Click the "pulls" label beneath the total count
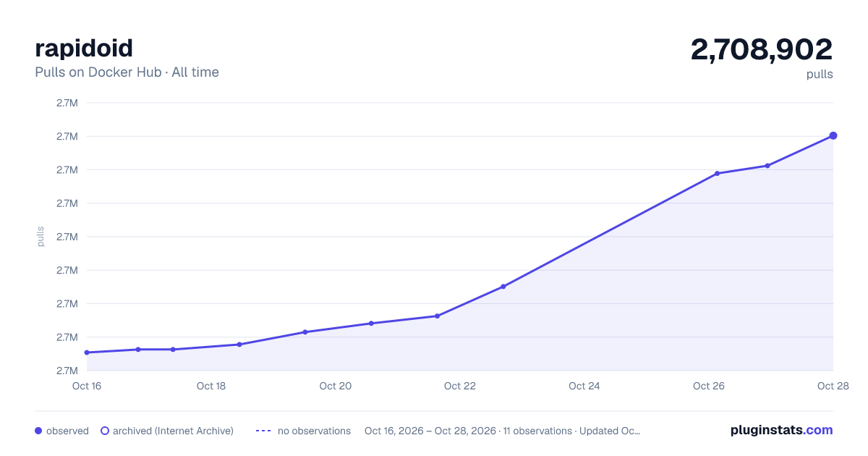868x456 pixels. click(x=820, y=74)
